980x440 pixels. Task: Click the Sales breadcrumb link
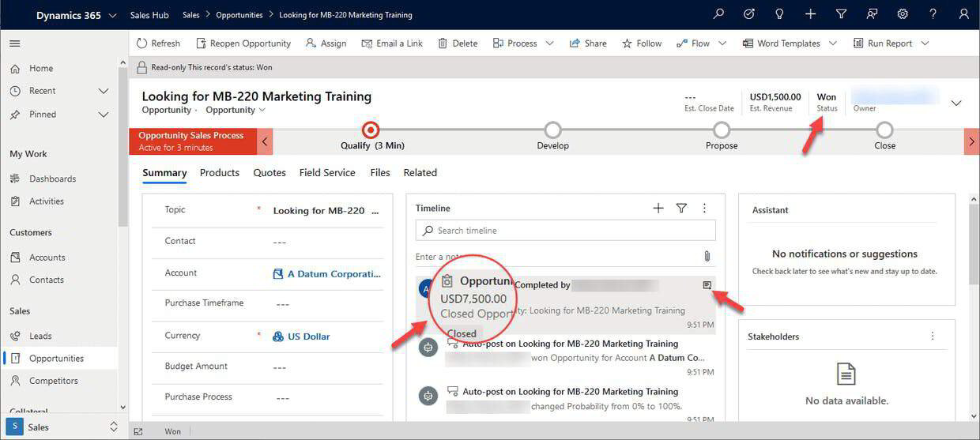190,15
